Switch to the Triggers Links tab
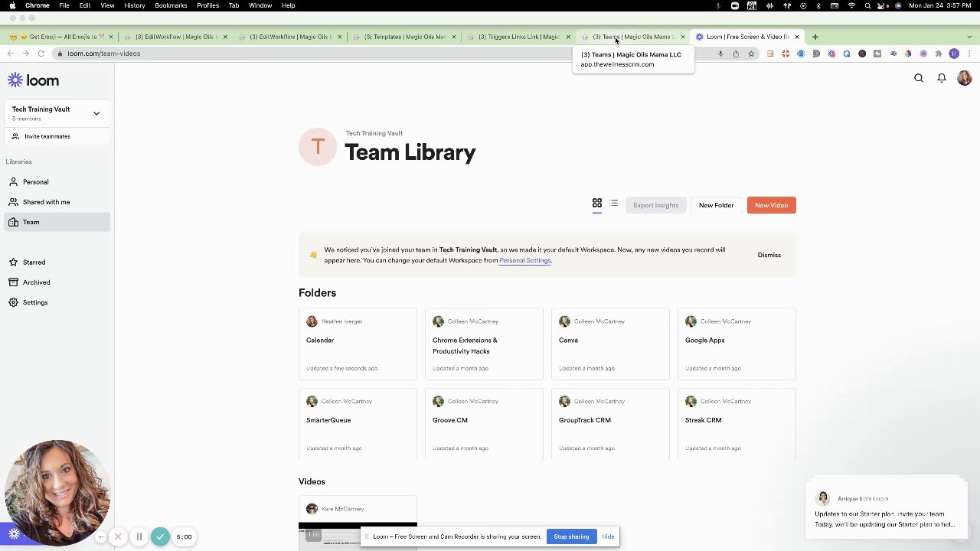Image resolution: width=980 pixels, height=551 pixels. tap(518, 37)
